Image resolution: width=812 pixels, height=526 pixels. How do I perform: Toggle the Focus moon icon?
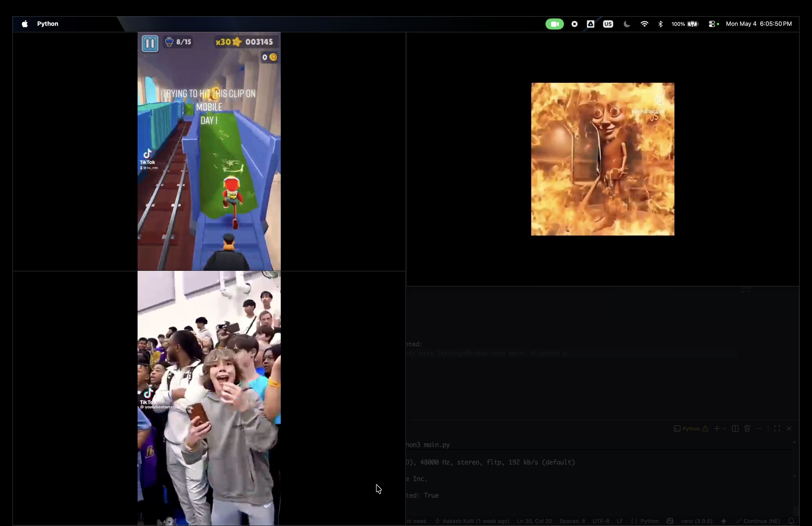627,24
